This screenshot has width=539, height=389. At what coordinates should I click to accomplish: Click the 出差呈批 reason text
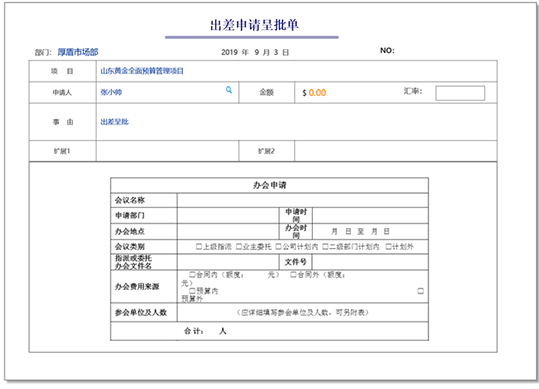(114, 122)
